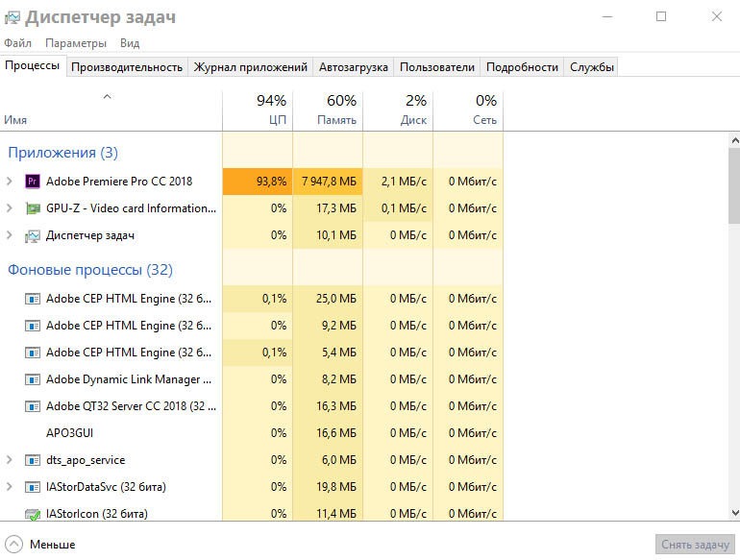
Task: Open the Пользователи tab
Action: (x=437, y=67)
